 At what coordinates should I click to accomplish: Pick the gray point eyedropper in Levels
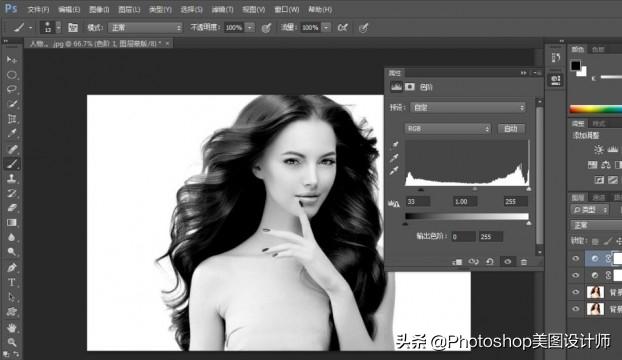click(394, 158)
